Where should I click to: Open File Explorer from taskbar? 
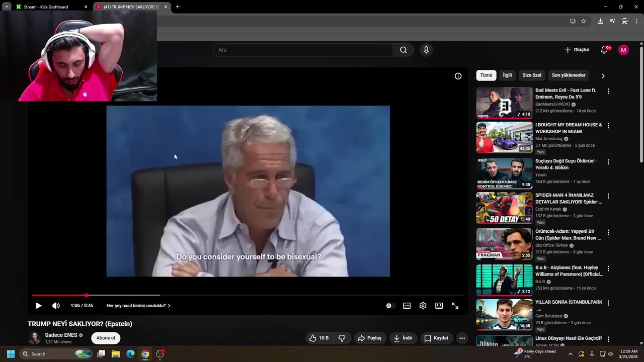116,354
